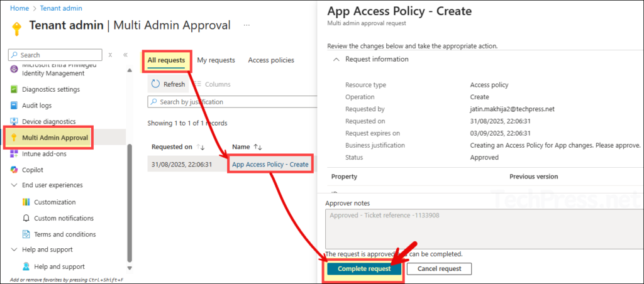Screen dimensions: 644x284
Task: Click the Resource type value Access policy
Action: 489,85
